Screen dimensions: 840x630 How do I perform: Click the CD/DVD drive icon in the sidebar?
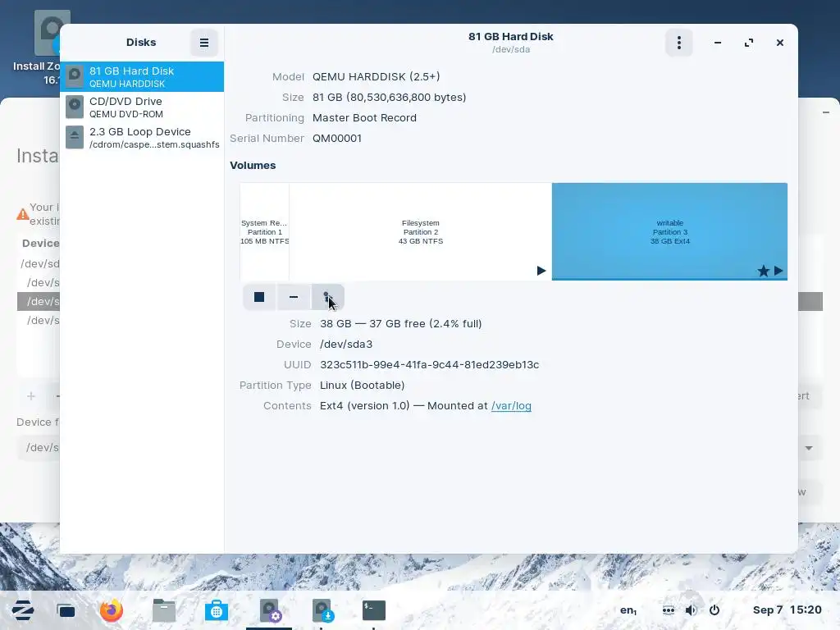click(75, 107)
